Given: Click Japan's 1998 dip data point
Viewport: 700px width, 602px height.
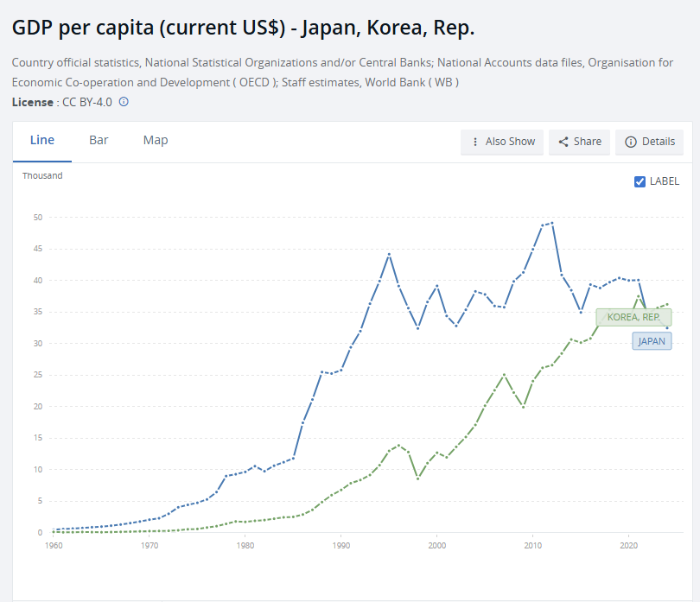Looking at the screenshot, I should click(x=418, y=328).
